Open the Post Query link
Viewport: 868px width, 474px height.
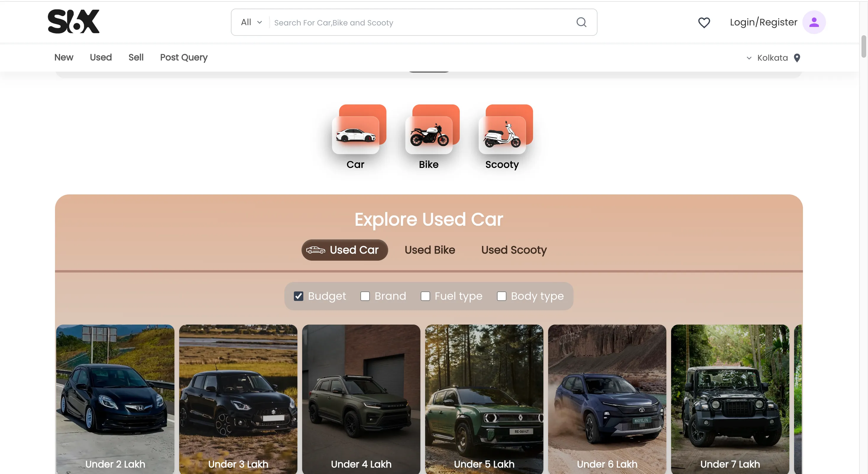[x=184, y=57]
